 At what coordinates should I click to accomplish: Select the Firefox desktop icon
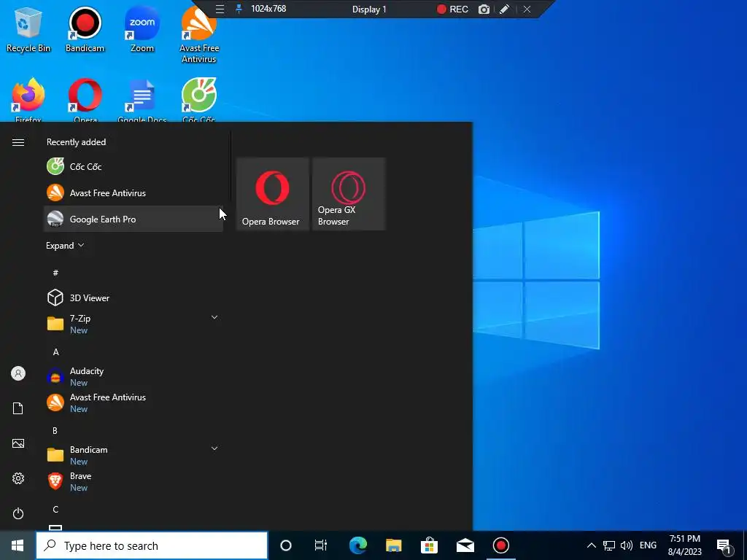(28, 99)
